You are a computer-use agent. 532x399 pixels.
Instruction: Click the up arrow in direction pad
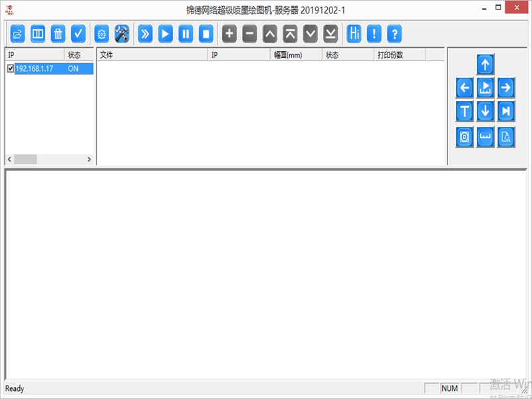coord(485,65)
